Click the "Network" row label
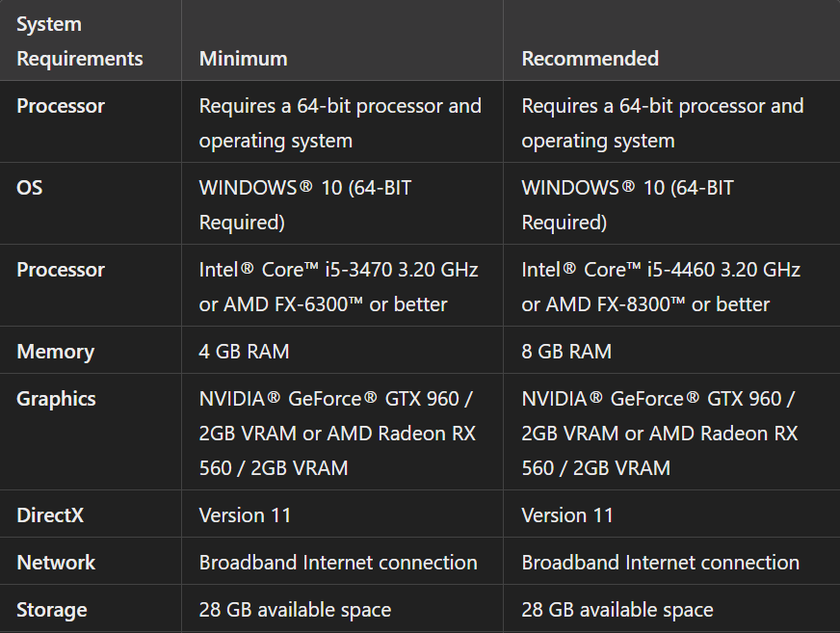Viewport: 840px width, 633px height. tap(56, 563)
